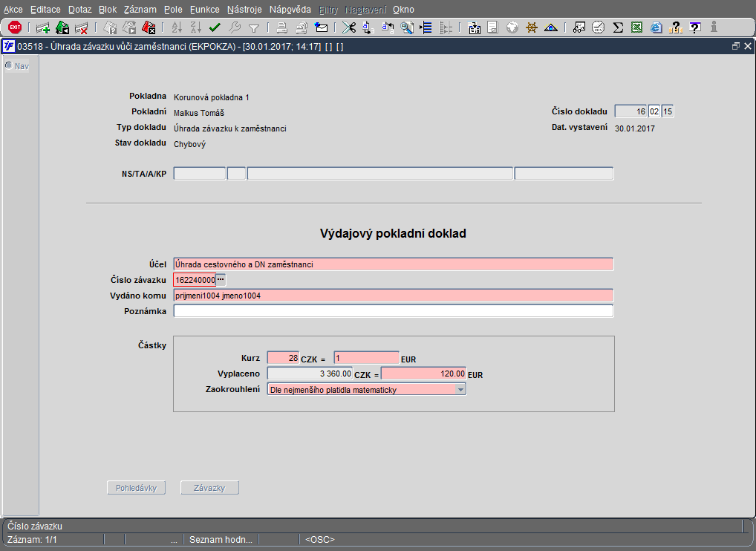Open Číslo závazku value list ellipsis button

click(x=221, y=280)
